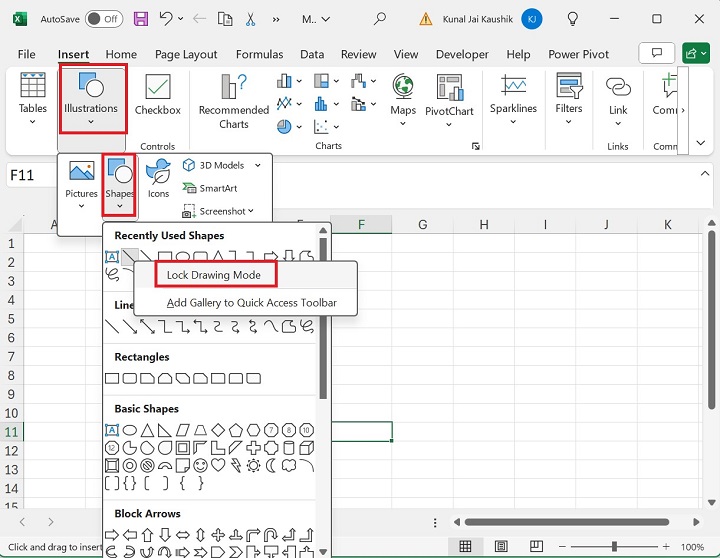Select the Maps chart icon
The height and width of the screenshot is (558, 720).
coord(403,88)
